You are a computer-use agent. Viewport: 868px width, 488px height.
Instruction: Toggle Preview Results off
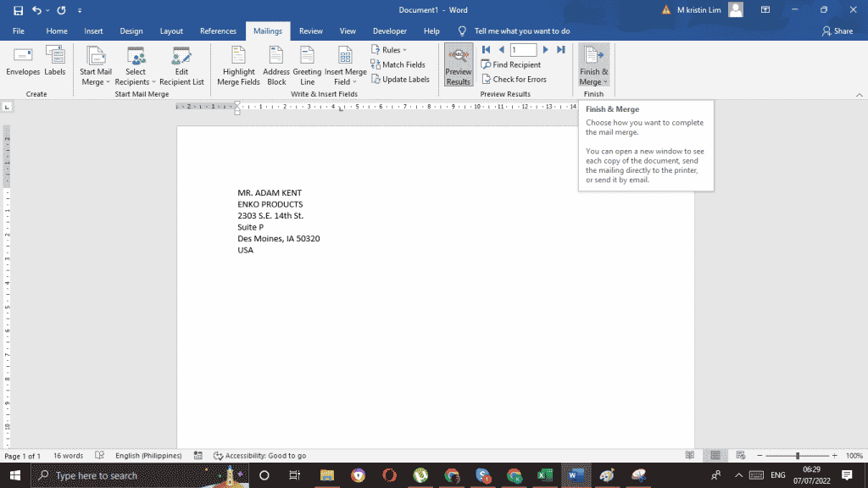pyautogui.click(x=459, y=65)
